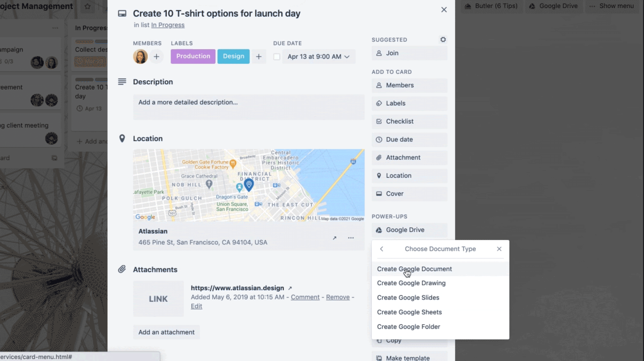
Task: Select Create Google Slides document type
Action: (x=408, y=297)
